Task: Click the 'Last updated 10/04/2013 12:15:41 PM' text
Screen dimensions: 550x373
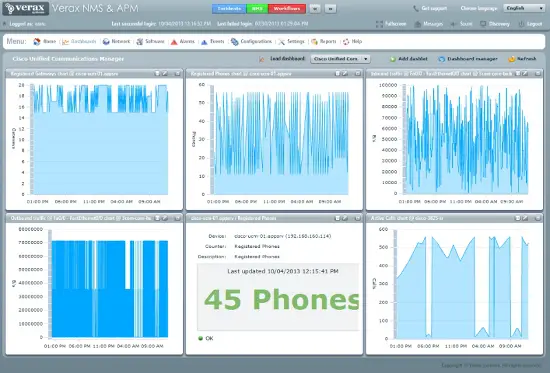Action: (x=283, y=271)
